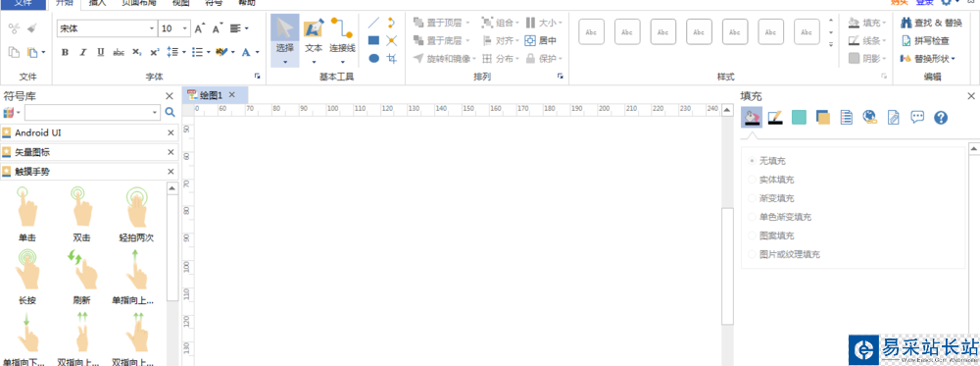Click Find & Replace (查找 & 替换)
This screenshot has height=366, width=980.
931,24
